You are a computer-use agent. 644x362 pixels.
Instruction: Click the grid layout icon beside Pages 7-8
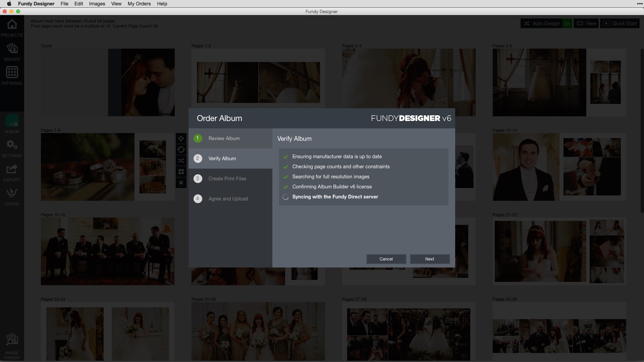tap(181, 172)
